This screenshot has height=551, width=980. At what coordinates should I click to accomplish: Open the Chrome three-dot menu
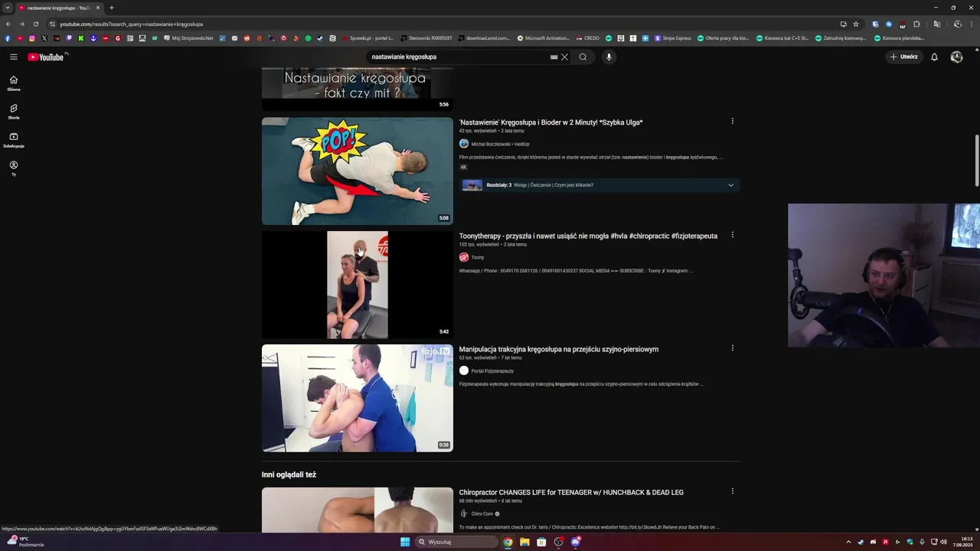[x=972, y=24]
